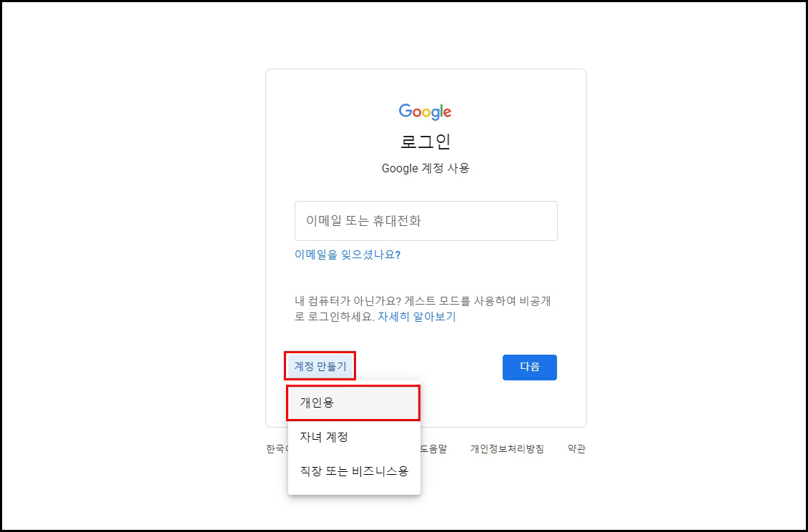
Task: Open the '자세히 알아보기' link
Action: tap(417, 317)
